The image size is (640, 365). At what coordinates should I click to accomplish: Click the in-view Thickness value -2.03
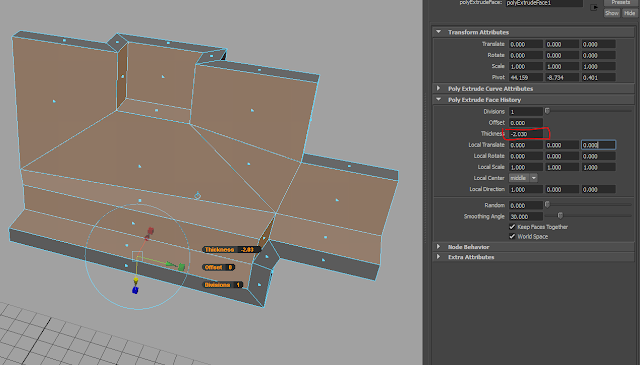(247, 249)
